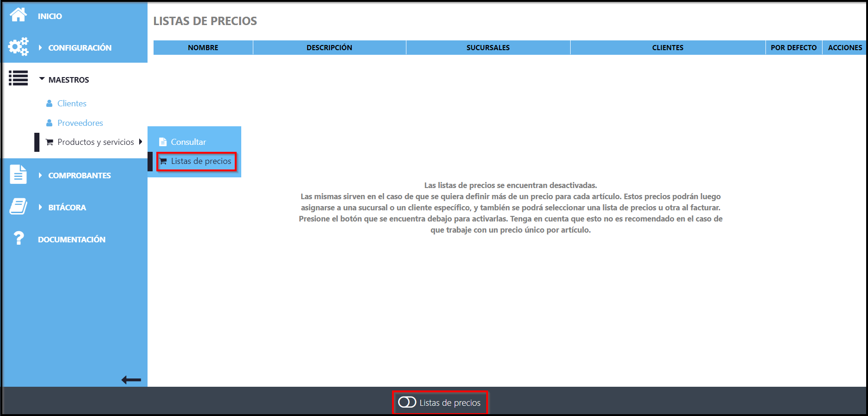This screenshot has height=416, width=868.
Task: Enable the Listas de precios toggle switch
Action: pos(407,402)
